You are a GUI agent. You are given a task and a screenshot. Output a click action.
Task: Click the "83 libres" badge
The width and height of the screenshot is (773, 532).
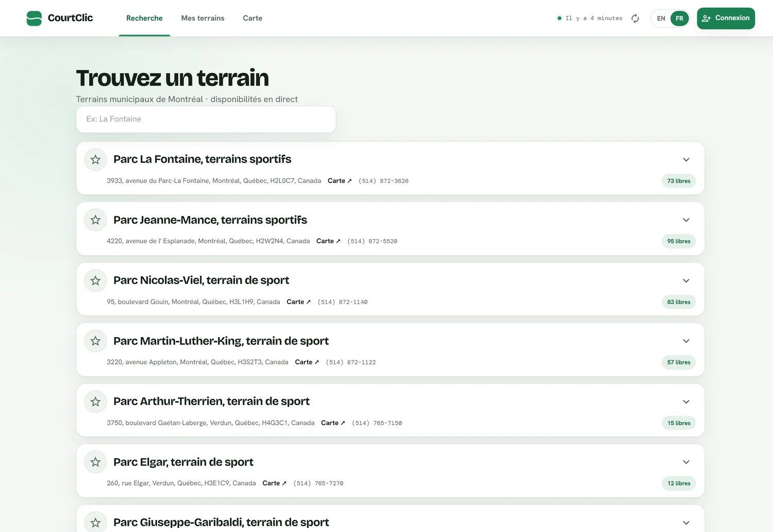tap(679, 302)
